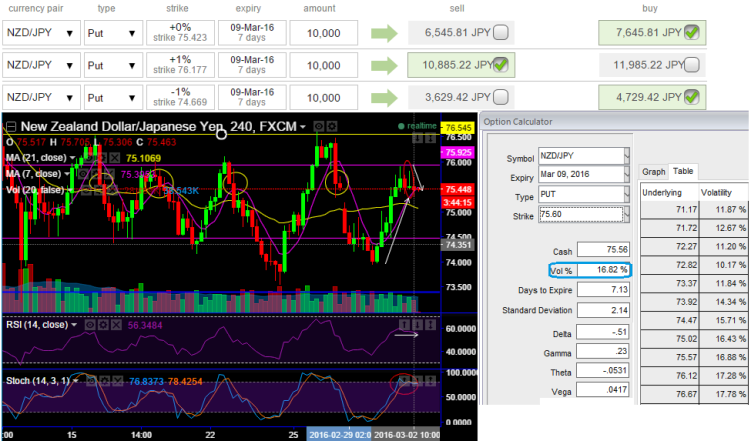The height and width of the screenshot is (441, 751).
Task: Select the Table tab
Action: tap(682, 171)
